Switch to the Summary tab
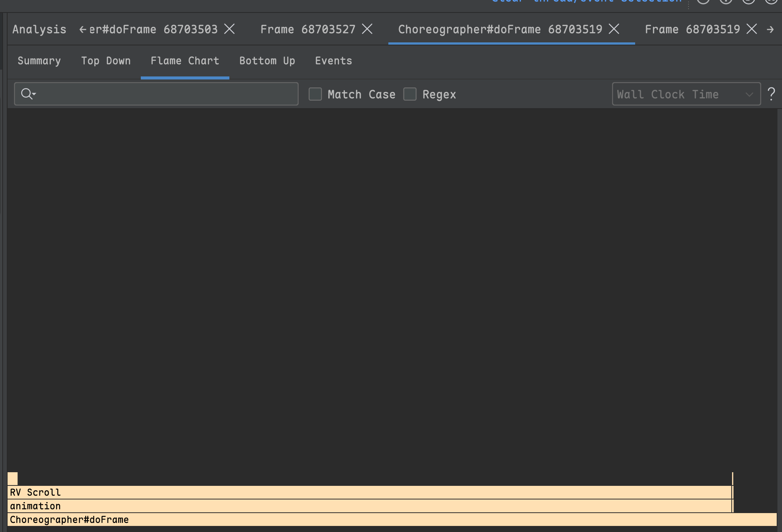 39,61
